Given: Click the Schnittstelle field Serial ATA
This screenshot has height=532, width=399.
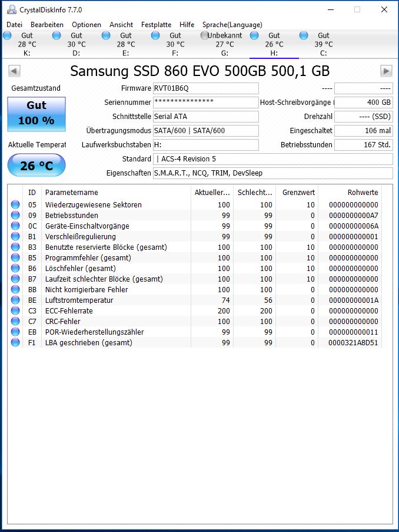Looking at the screenshot, I should (x=206, y=117).
